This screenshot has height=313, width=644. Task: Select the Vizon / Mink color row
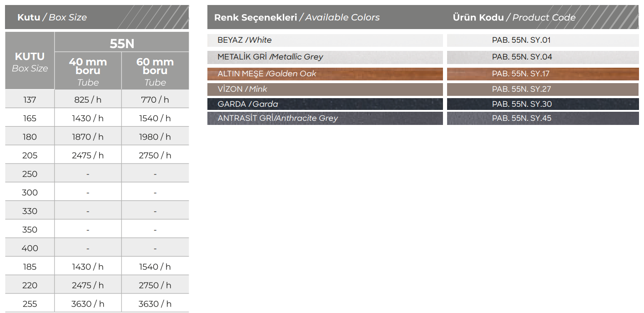click(x=325, y=89)
